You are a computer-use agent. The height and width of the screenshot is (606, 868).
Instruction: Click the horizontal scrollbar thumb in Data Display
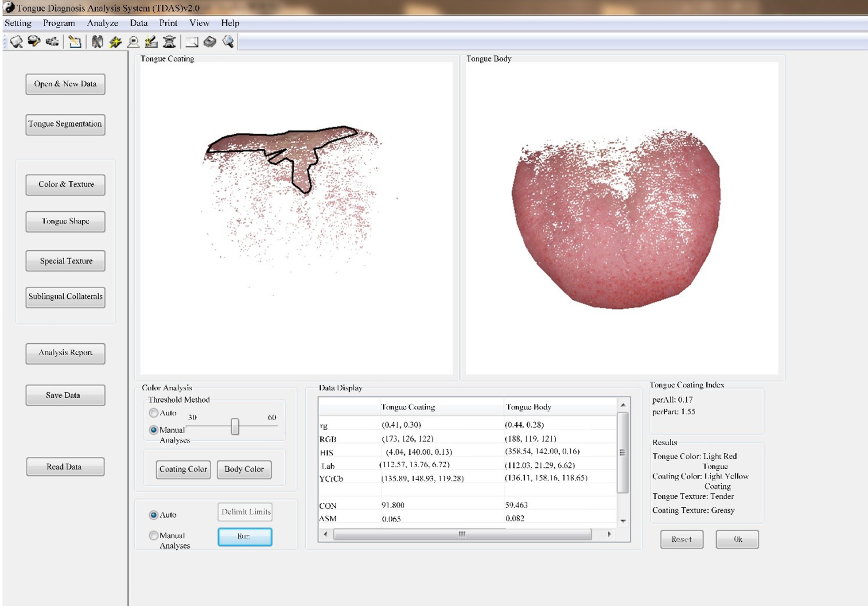(x=462, y=534)
